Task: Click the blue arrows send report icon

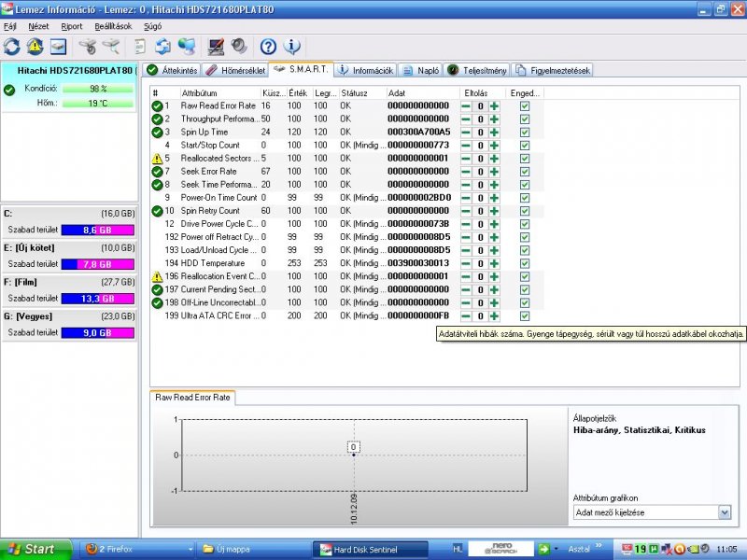Action: click(162, 47)
